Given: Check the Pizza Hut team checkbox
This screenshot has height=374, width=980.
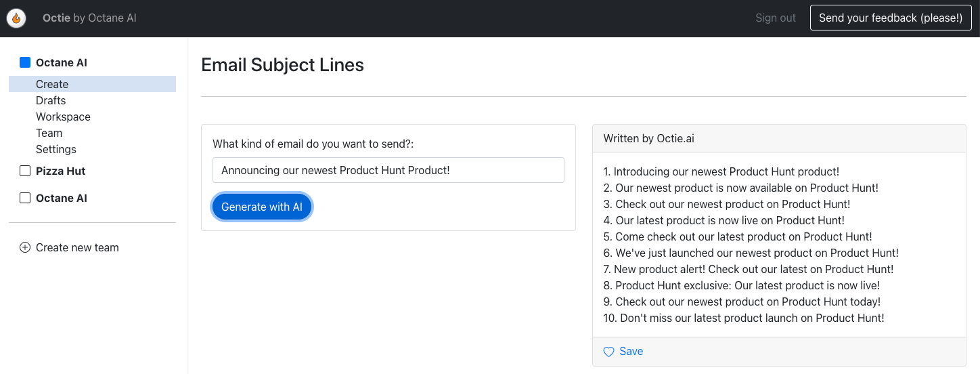Looking at the screenshot, I should click(25, 171).
